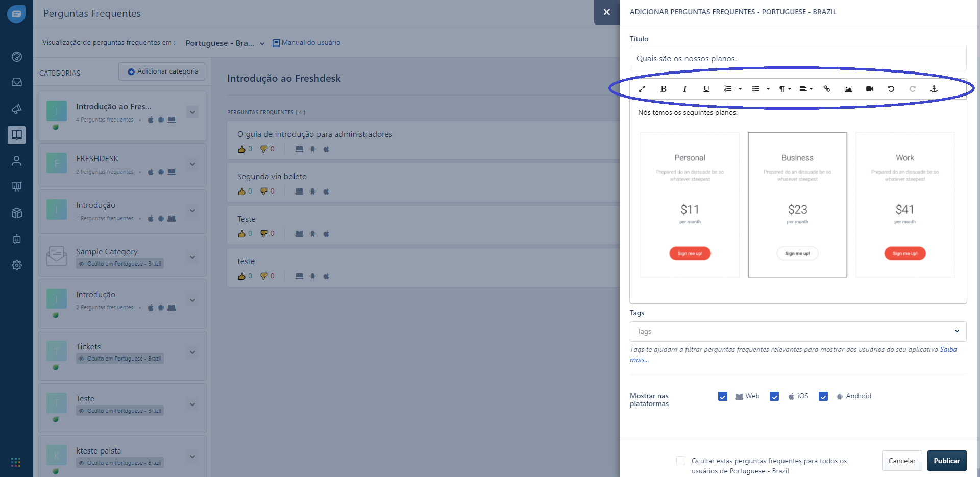The width and height of the screenshot is (980, 477).
Task: Insert a video in editor
Action: pyautogui.click(x=870, y=89)
